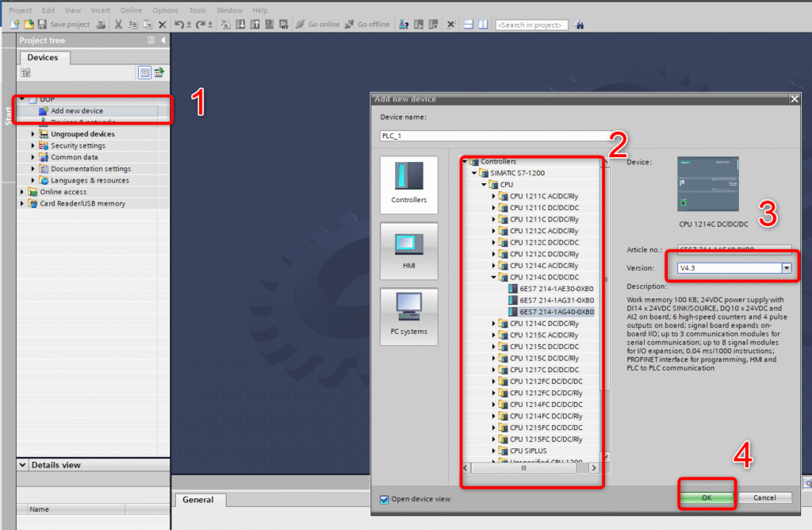Open the Version dropdown list
812x530 pixels.
[787, 268]
